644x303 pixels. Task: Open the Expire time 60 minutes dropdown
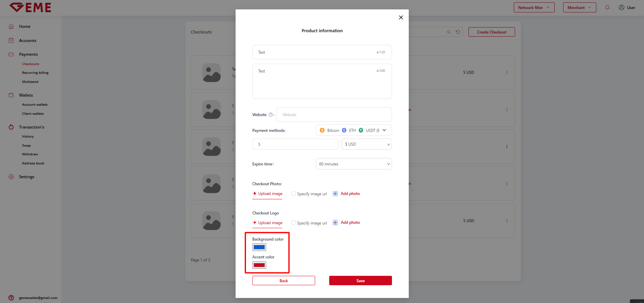click(x=353, y=164)
